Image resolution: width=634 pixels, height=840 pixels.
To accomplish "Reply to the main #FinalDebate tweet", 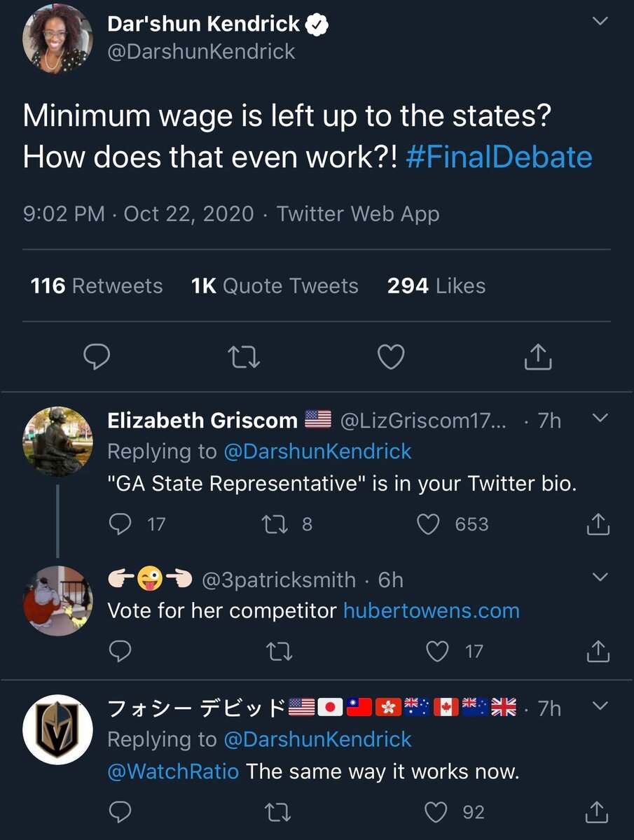I will point(97,357).
